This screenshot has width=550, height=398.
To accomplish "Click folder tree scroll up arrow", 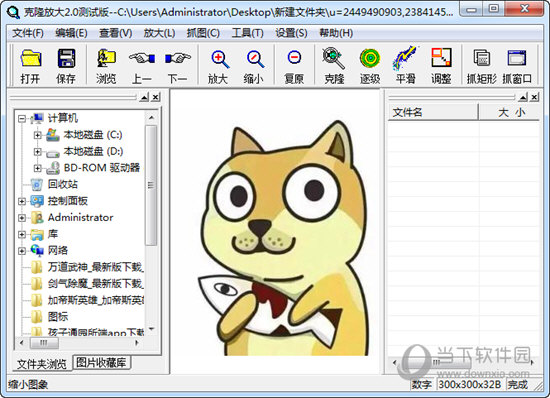I will pos(151,118).
